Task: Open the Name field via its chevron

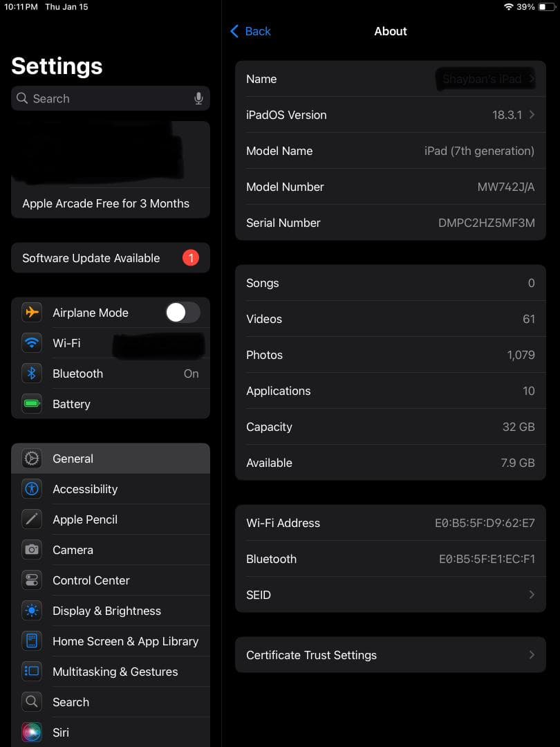Action: (x=531, y=79)
